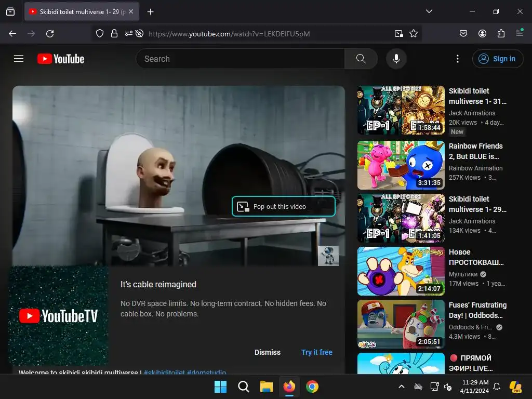Launch Chrome from taskbar
The height and width of the screenshot is (399, 532).
pyautogui.click(x=312, y=387)
